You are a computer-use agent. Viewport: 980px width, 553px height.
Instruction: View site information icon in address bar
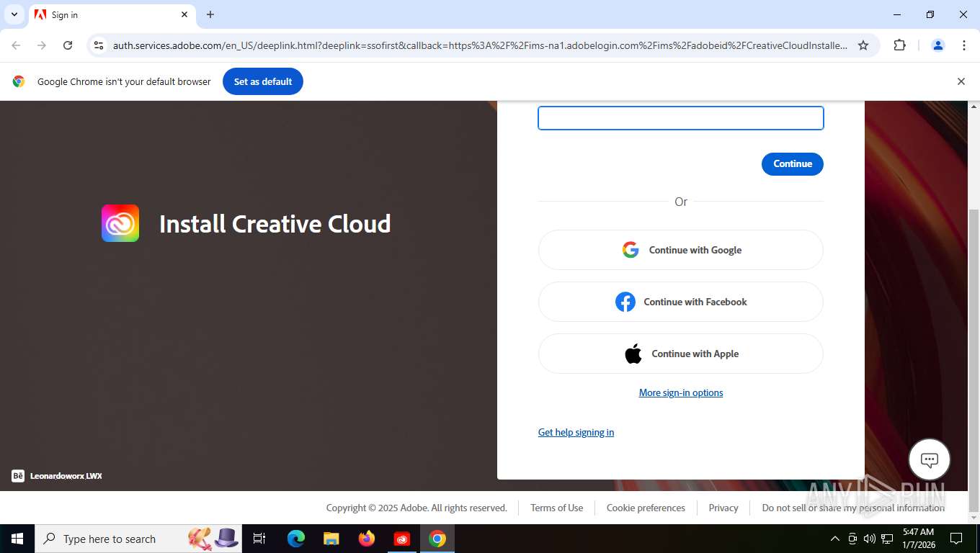(x=99, y=45)
